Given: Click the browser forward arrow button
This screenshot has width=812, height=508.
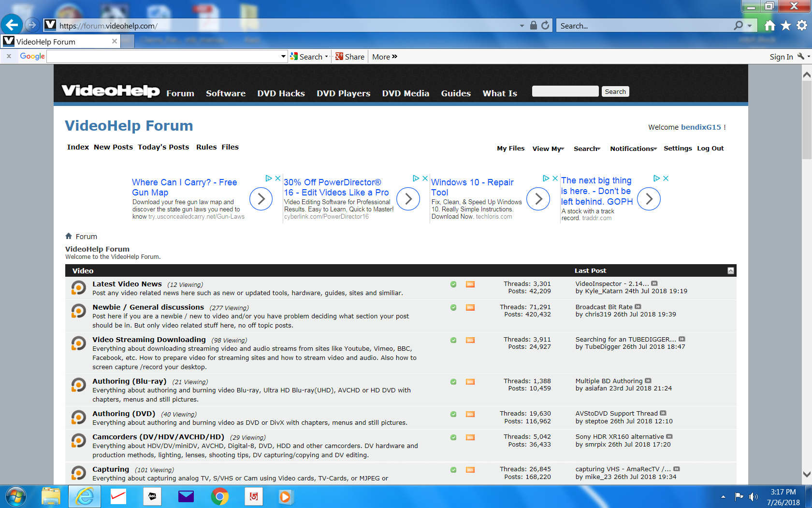Looking at the screenshot, I should [x=32, y=25].
